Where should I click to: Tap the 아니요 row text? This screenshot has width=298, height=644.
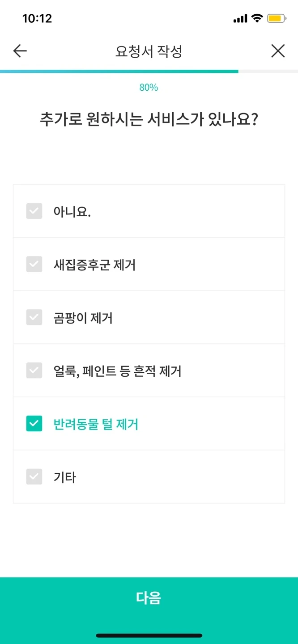(x=72, y=210)
